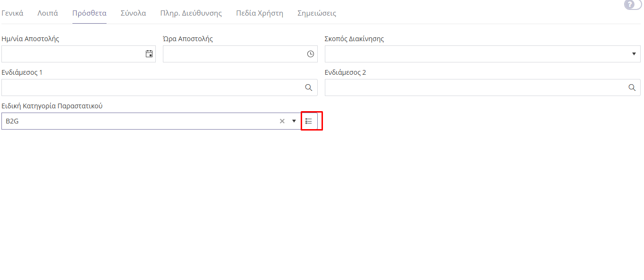Viewport: 644px width, 280px height.
Task: Click the search icon in Ενδιάμεσος 2
Action: point(632,87)
